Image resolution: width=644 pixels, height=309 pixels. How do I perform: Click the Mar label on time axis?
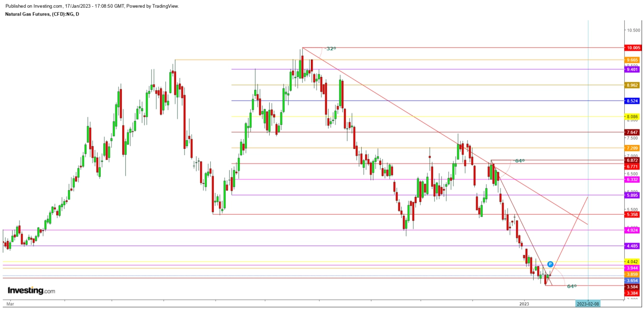pos(11,304)
